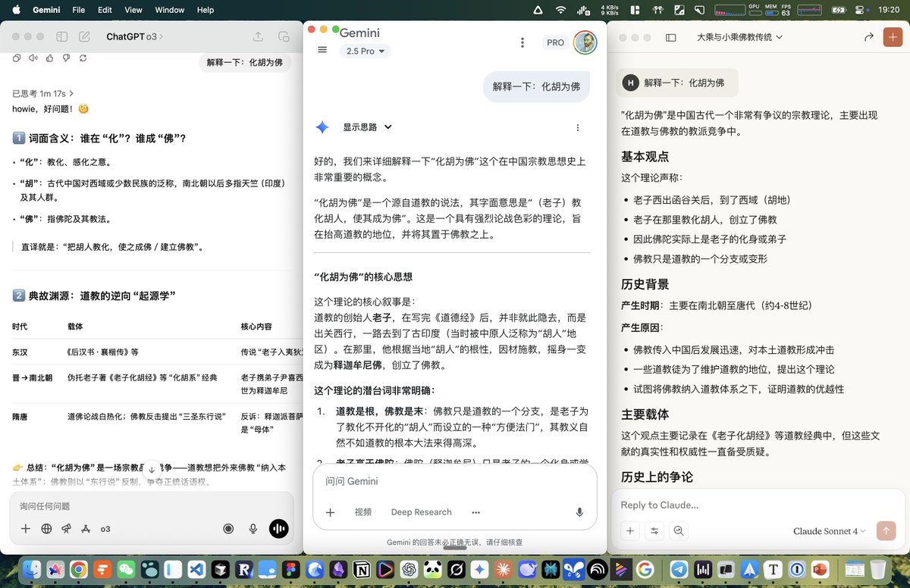Launch Google Chrome from the Dock

(78, 569)
